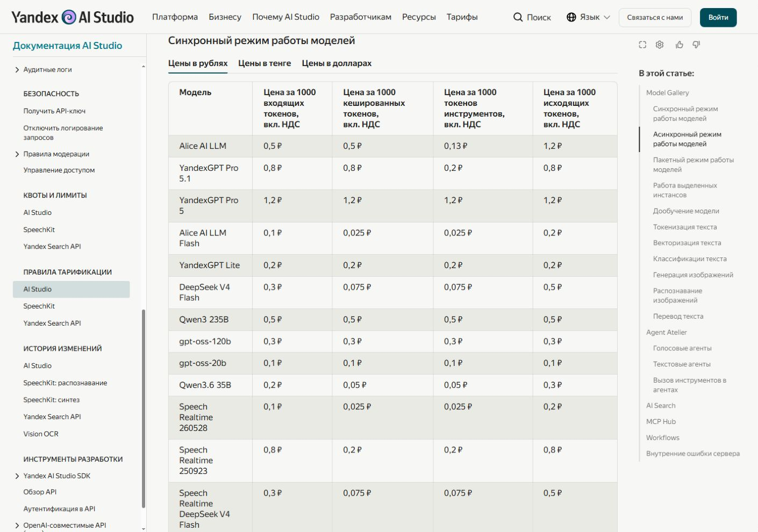Click the search magnifier icon
This screenshot has height=532, width=758.
[x=518, y=17]
